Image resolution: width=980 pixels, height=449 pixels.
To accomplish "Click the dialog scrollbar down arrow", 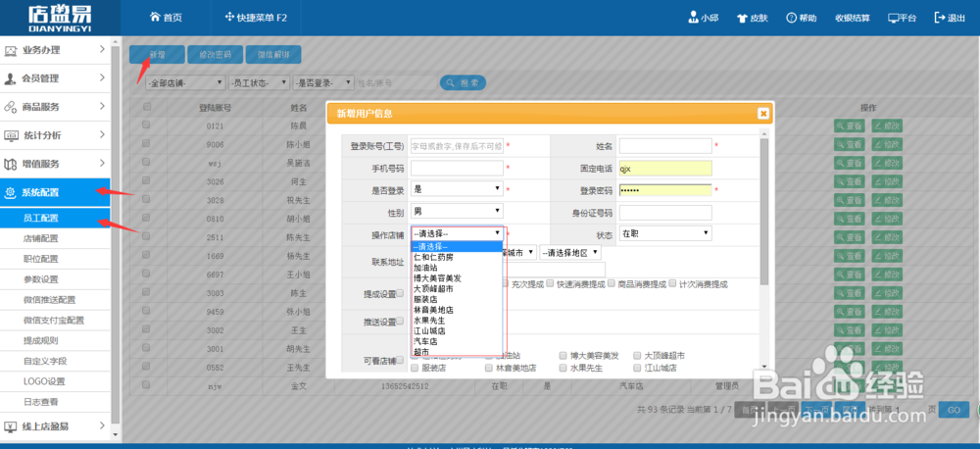I will click(763, 367).
